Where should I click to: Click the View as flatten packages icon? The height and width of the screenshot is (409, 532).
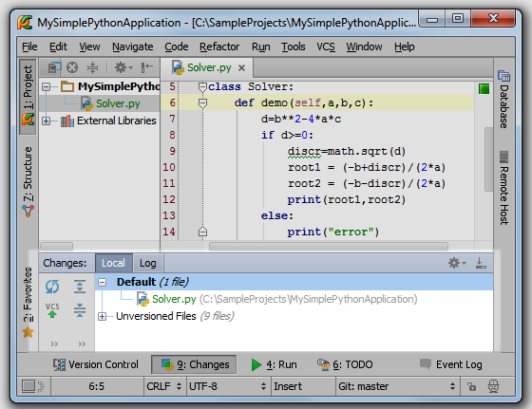pos(53,67)
